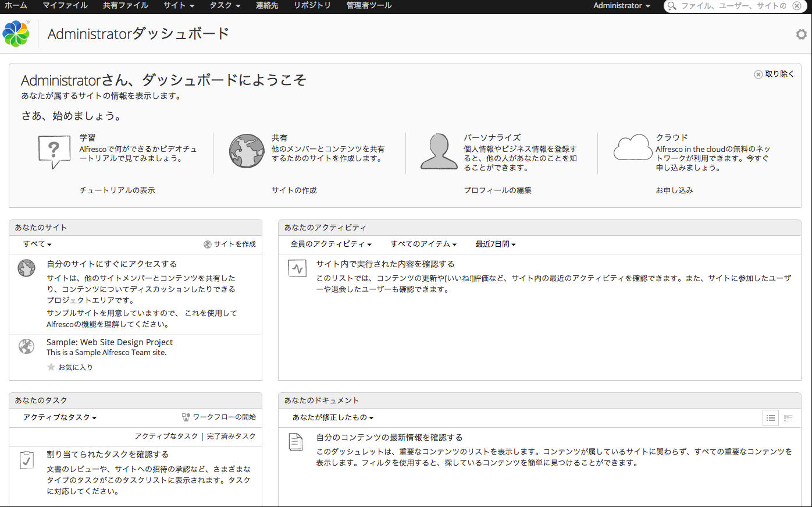Image resolution: width=812 pixels, height=507 pixels.
Task: Click the ワークフローの開始 link
Action: [225, 417]
